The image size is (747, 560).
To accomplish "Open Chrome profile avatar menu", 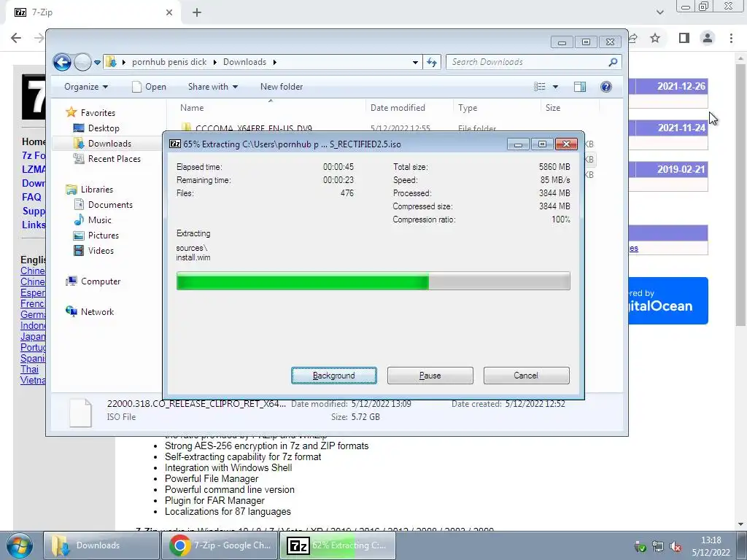I will point(708,38).
